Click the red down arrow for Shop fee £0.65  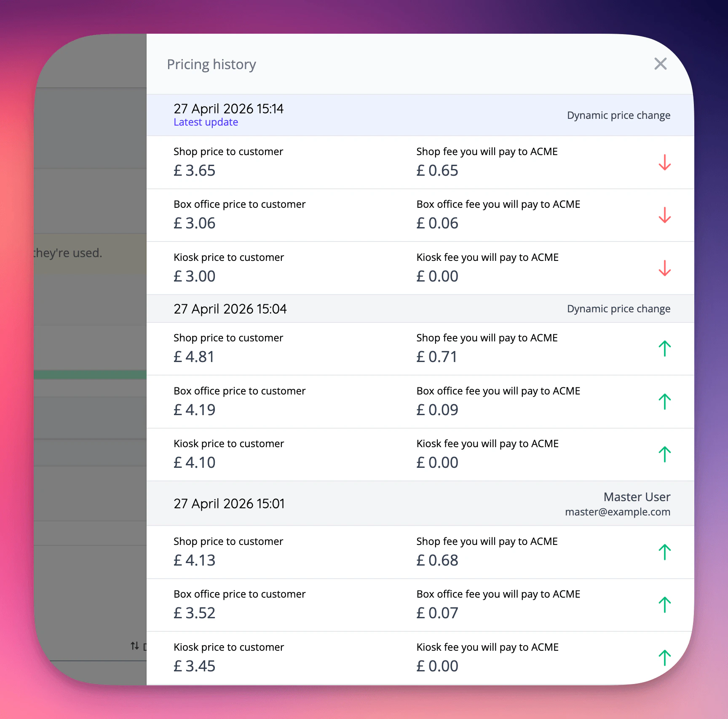tap(664, 162)
